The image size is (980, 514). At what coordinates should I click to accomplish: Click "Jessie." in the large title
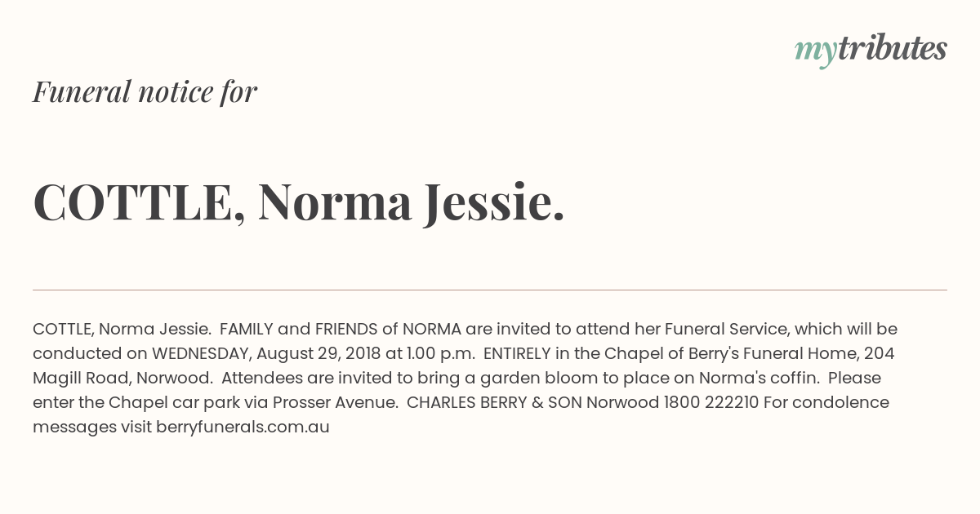coord(494,202)
